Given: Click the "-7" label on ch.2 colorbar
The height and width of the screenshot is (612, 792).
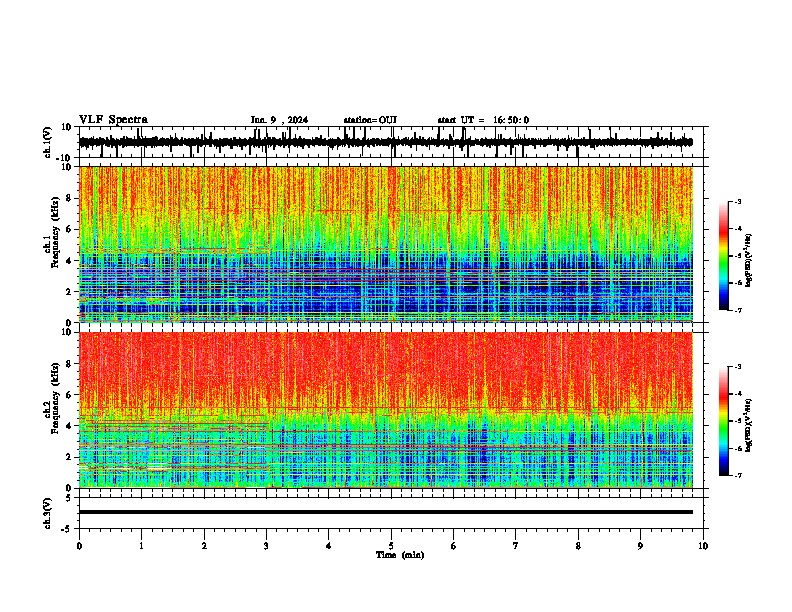Looking at the screenshot, I should click(x=737, y=475).
